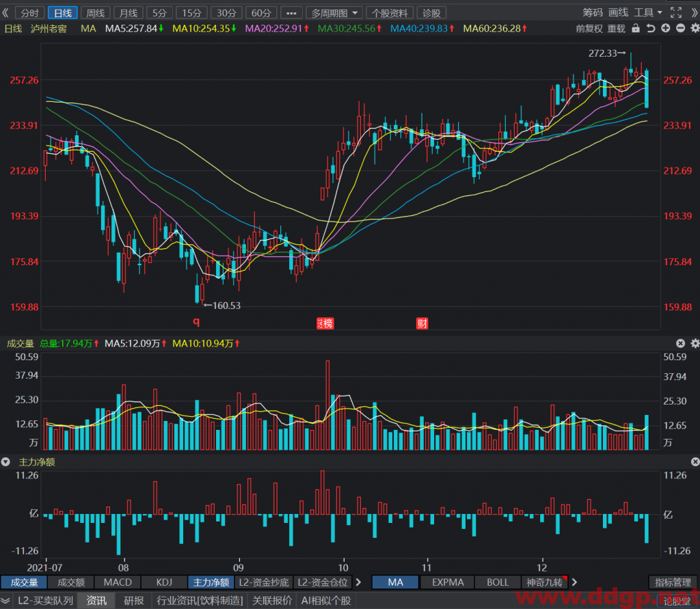Select 60分 minute period
The image size is (700, 609).
(x=261, y=13)
